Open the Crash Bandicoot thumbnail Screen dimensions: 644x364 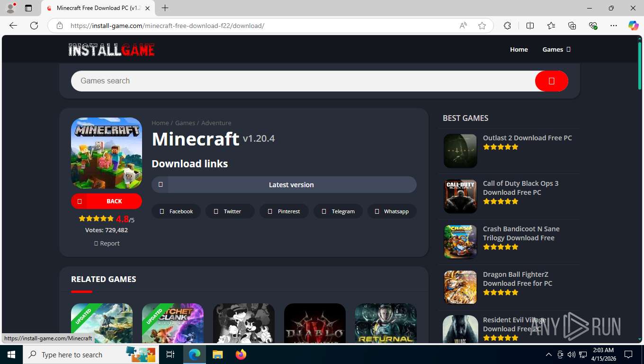(460, 242)
